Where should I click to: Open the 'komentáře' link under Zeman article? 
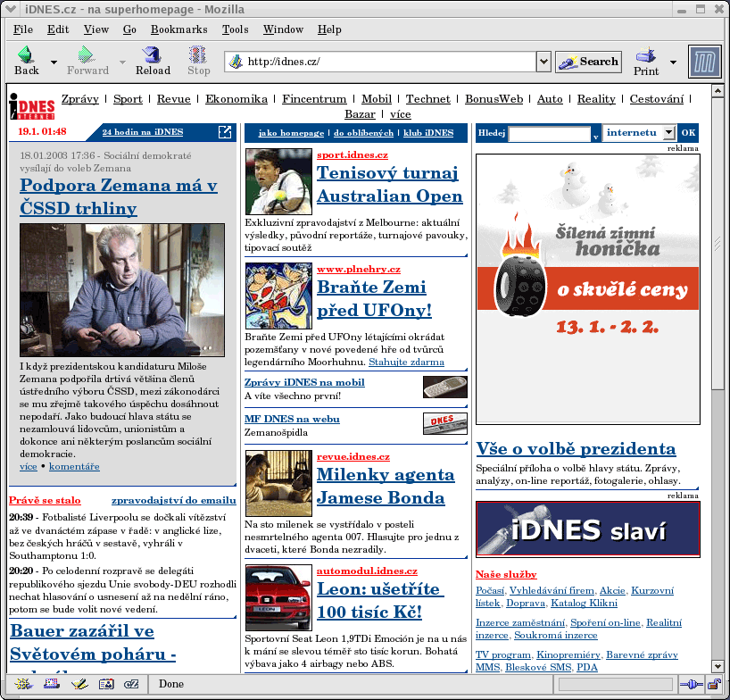[74, 466]
